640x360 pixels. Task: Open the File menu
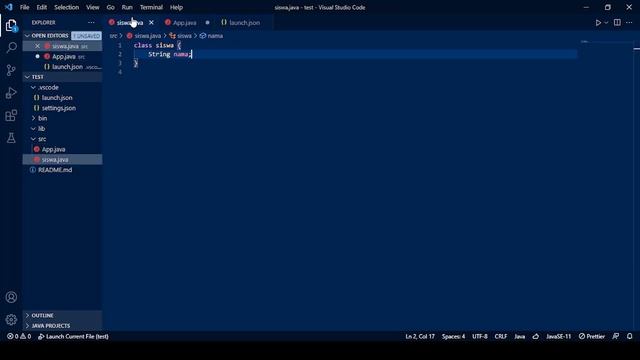[x=24, y=7]
